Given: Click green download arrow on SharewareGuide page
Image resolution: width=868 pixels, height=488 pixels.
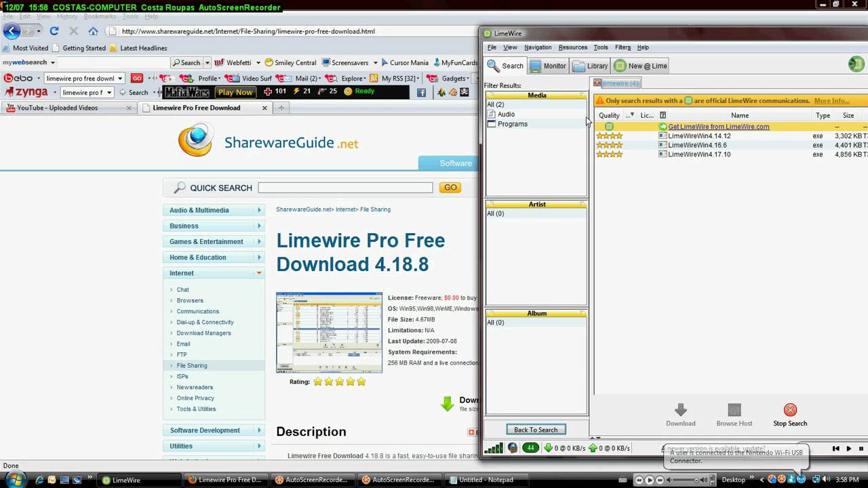Looking at the screenshot, I should (x=447, y=404).
